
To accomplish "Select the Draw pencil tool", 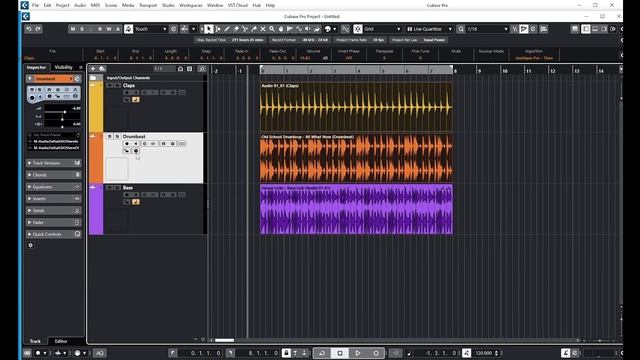I will pyautogui.click(x=227, y=29).
